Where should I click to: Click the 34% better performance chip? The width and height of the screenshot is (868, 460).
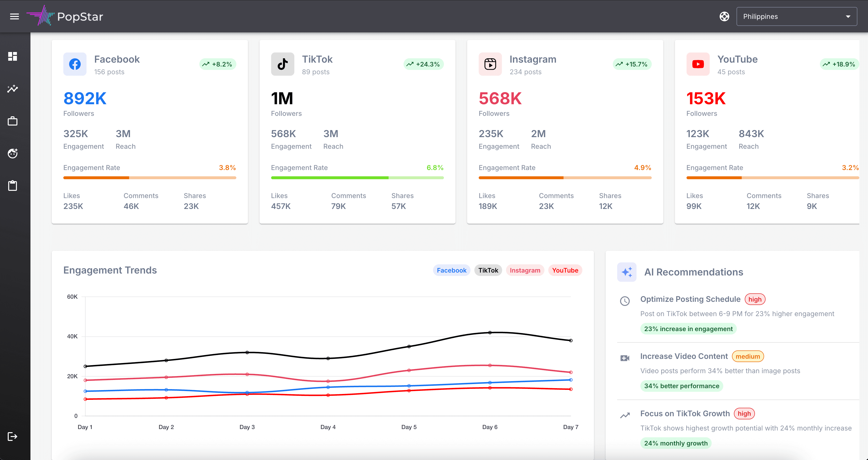(x=682, y=386)
